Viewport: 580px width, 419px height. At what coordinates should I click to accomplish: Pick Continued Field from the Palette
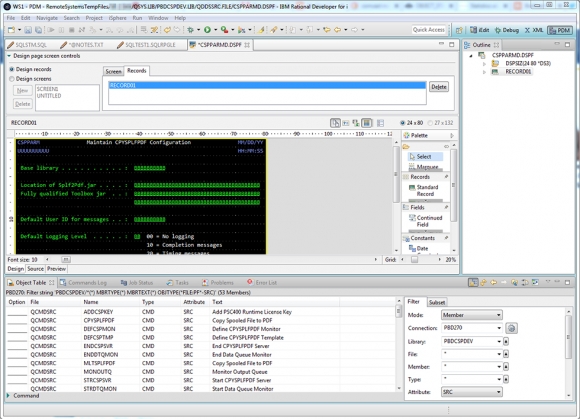[425, 221]
